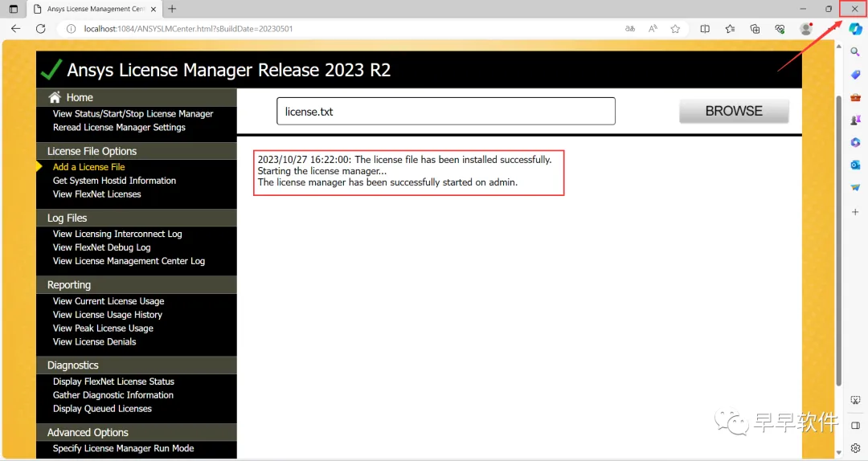This screenshot has width=868, height=461.
Task: Open View License Usage History
Action: pos(108,315)
